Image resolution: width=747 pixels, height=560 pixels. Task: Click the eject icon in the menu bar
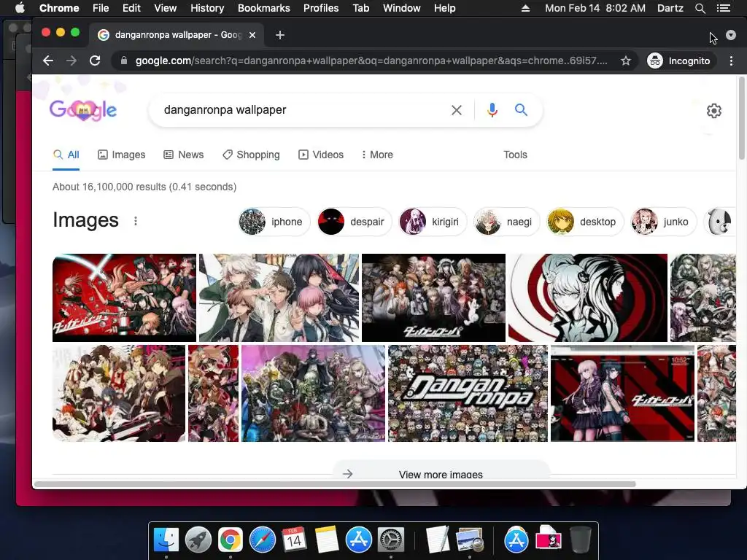pos(525,8)
